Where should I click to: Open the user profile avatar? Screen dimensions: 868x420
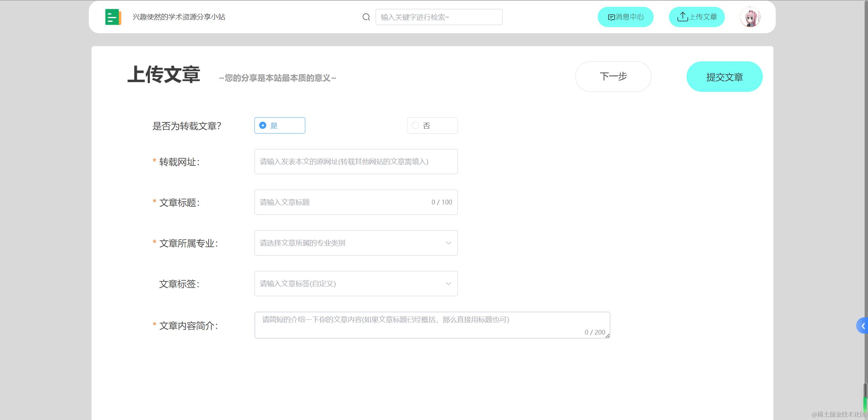point(750,17)
